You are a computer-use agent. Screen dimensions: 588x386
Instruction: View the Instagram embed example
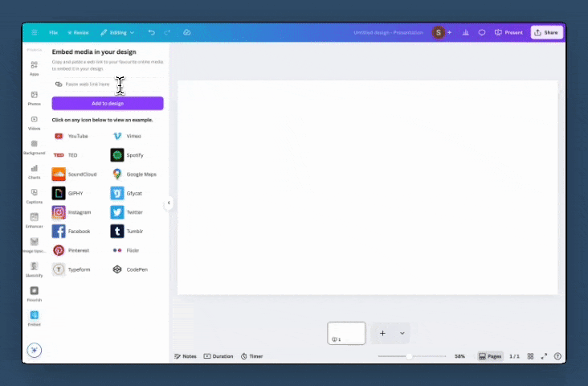pos(71,212)
